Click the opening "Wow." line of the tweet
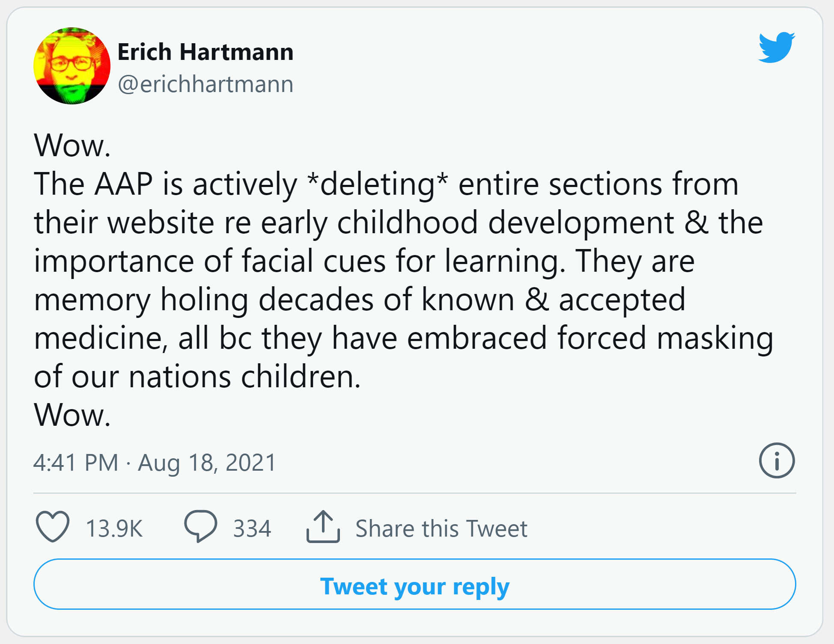The width and height of the screenshot is (834, 644). click(x=72, y=145)
